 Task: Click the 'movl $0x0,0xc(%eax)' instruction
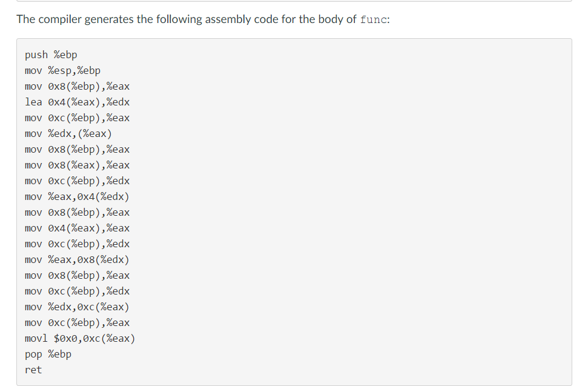point(80,339)
